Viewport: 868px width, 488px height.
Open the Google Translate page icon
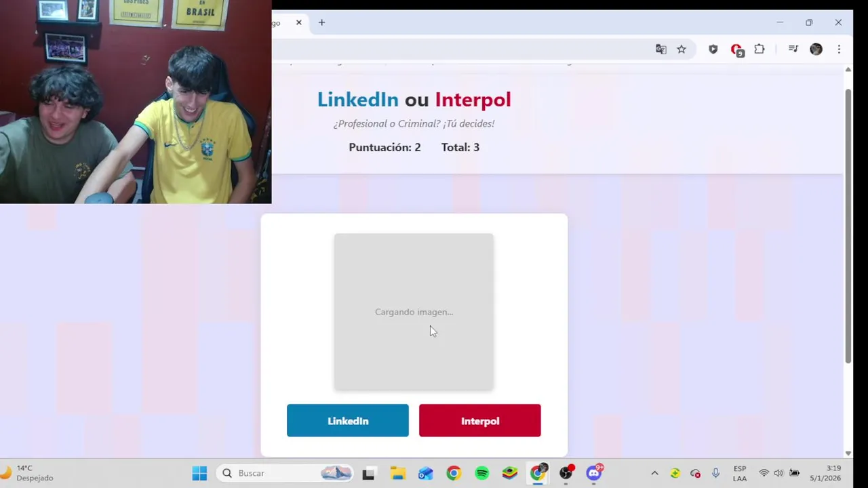pyautogui.click(x=661, y=49)
